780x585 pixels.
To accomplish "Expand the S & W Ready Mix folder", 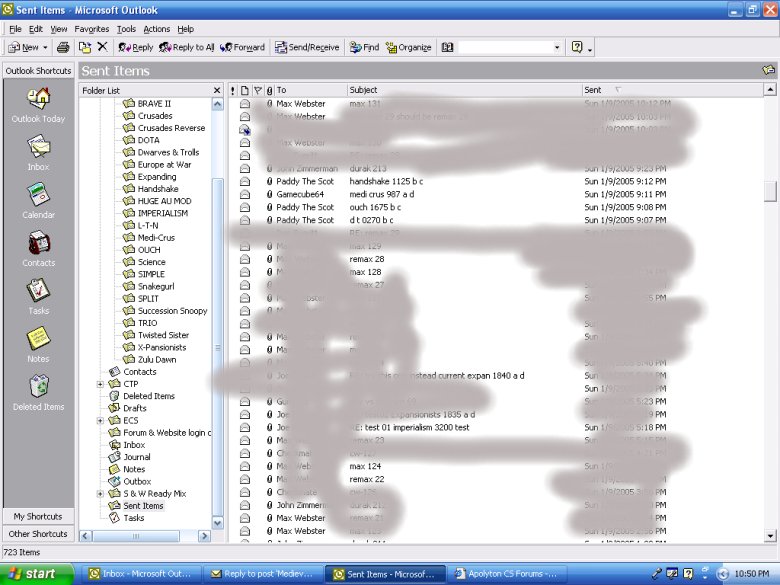I will (100, 494).
